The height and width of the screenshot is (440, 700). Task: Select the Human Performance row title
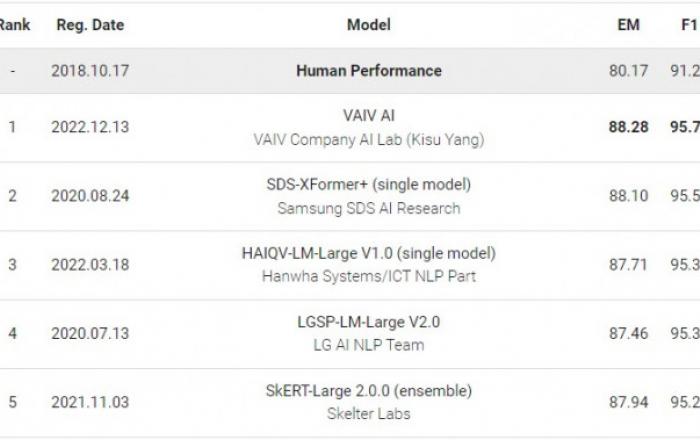pos(368,71)
